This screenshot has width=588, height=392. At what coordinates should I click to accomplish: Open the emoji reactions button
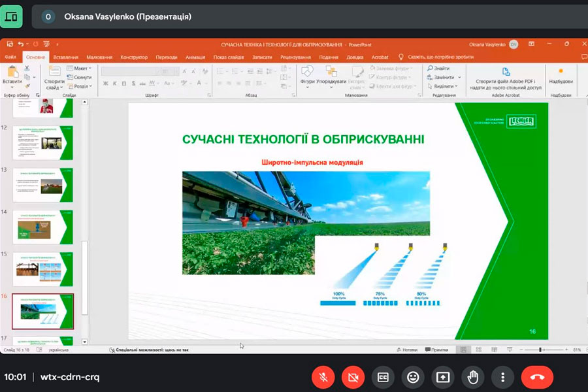point(412,377)
